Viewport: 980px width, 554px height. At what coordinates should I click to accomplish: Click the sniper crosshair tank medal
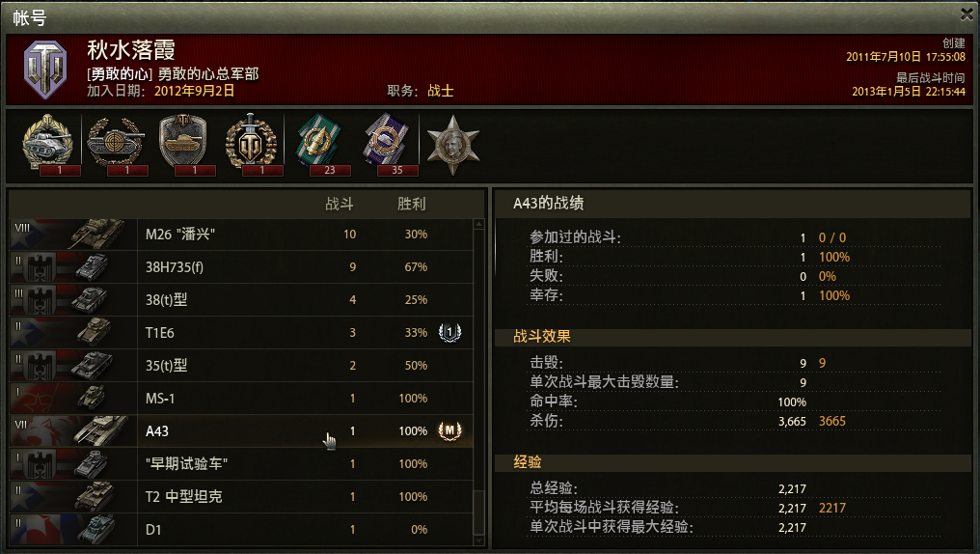[x=116, y=142]
